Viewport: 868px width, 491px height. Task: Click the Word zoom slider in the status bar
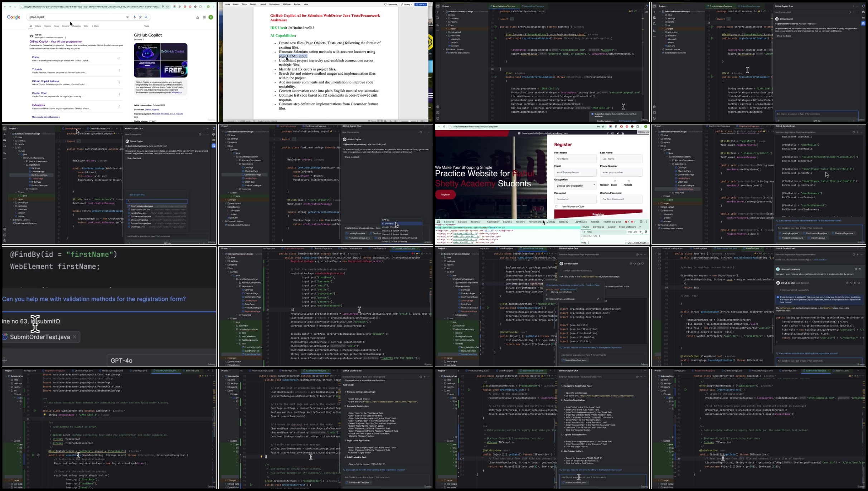409,121
